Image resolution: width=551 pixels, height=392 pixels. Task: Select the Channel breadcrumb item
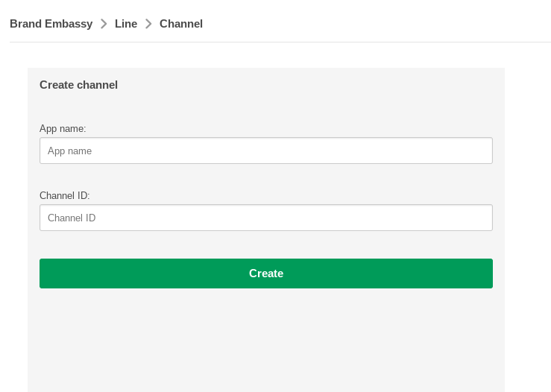tap(181, 24)
